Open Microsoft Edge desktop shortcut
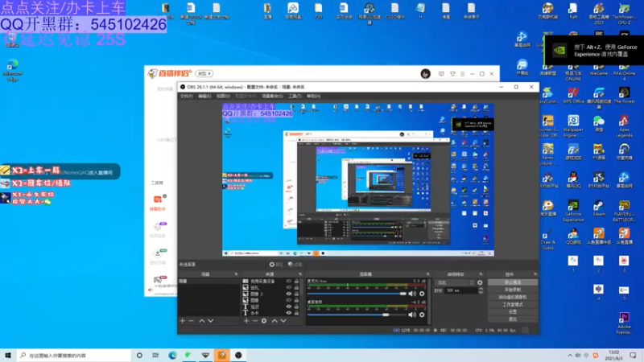Viewport: 644px width, 362px height. [x=13, y=71]
